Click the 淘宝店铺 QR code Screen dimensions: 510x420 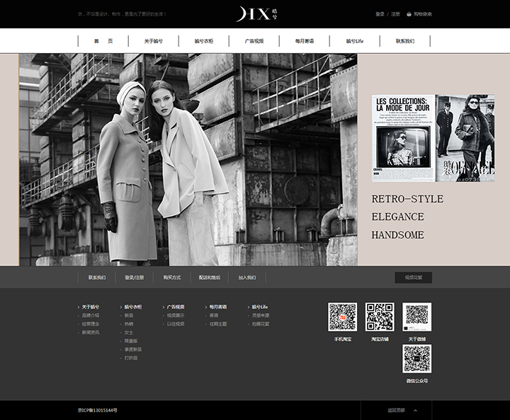tap(380, 317)
